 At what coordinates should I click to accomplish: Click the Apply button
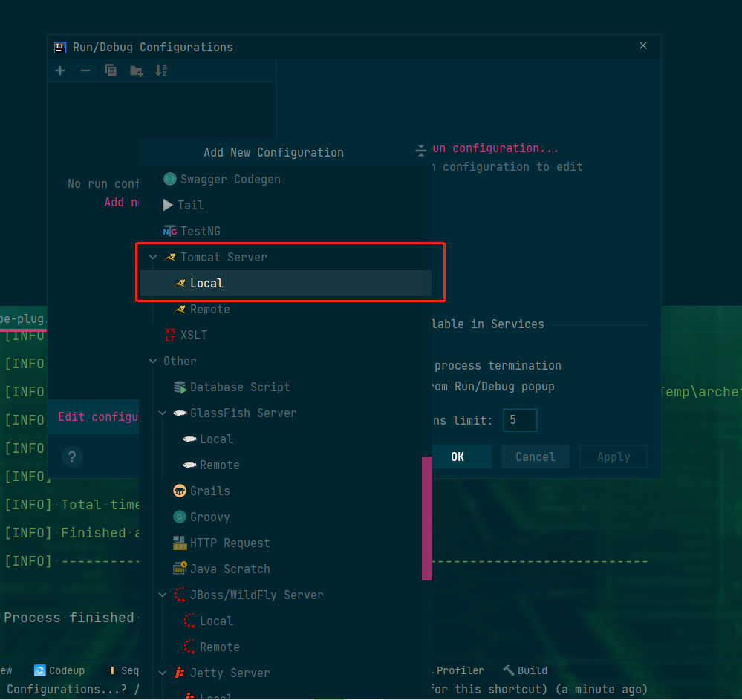614,457
